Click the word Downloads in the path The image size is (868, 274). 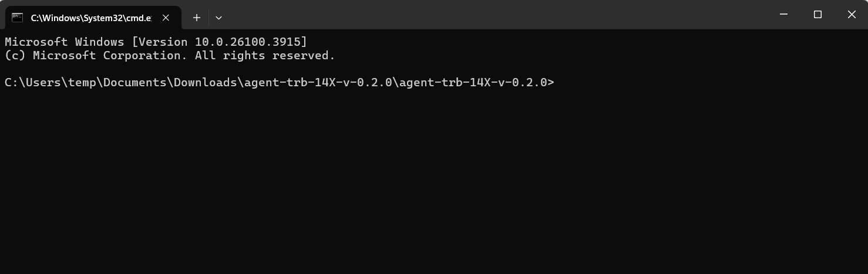(x=205, y=83)
